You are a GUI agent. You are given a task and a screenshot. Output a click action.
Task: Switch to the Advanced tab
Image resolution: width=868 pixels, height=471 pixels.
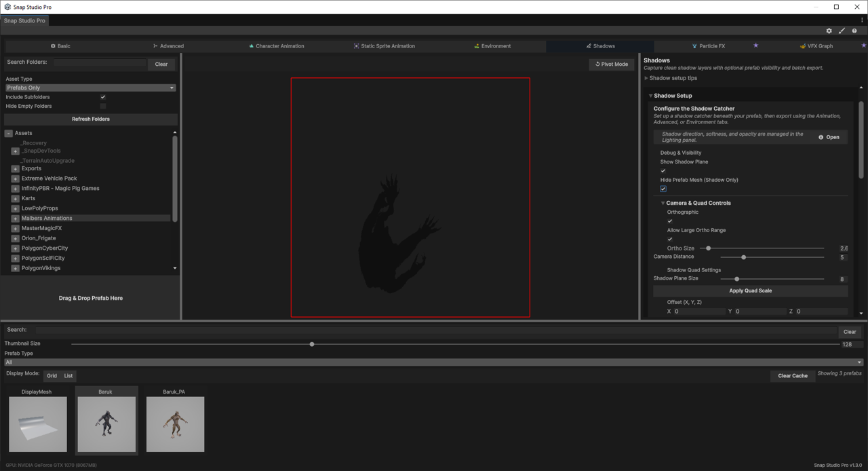[168, 46]
